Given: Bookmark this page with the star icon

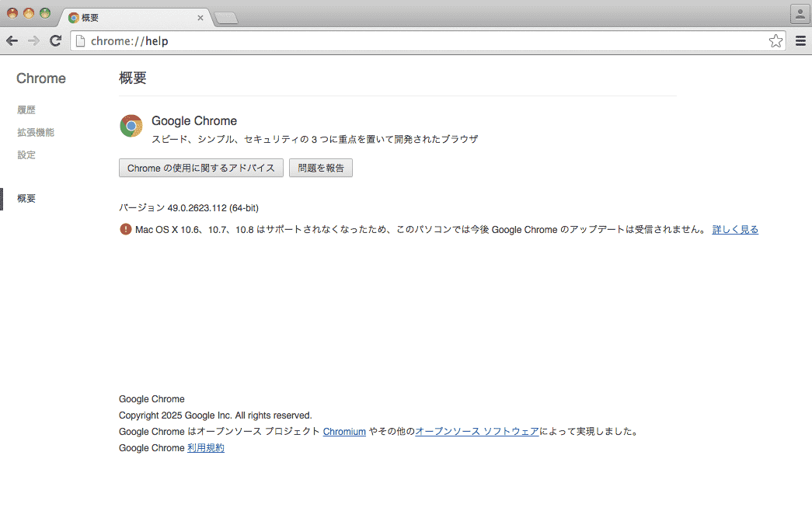Looking at the screenshot, I should (775, 41).
